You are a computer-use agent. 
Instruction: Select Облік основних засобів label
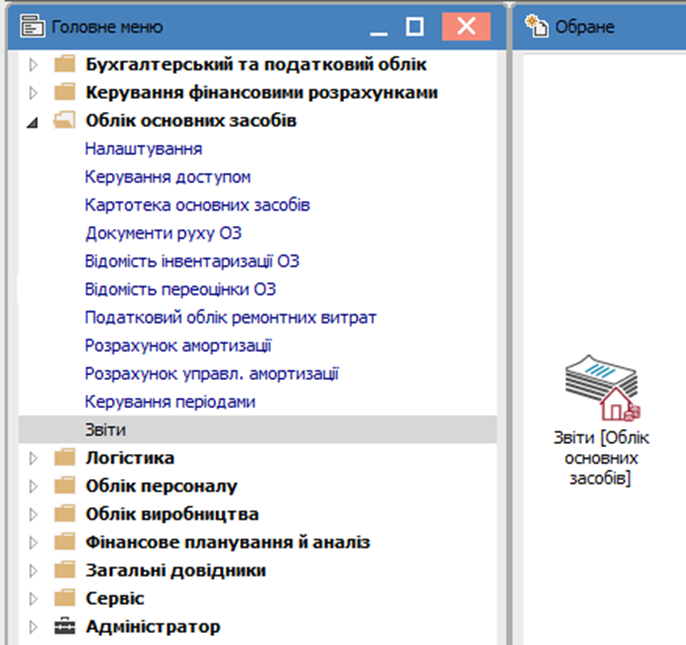point(191,120)
